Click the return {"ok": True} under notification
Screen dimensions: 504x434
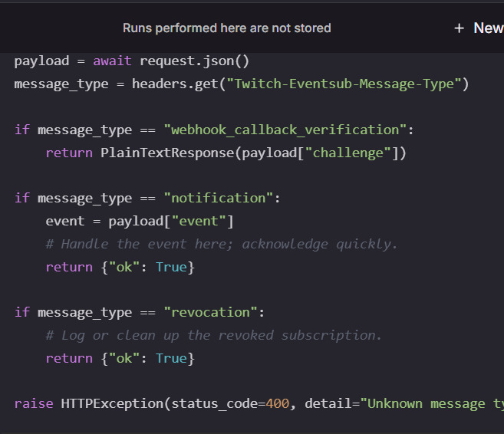[x=120, y=268]
